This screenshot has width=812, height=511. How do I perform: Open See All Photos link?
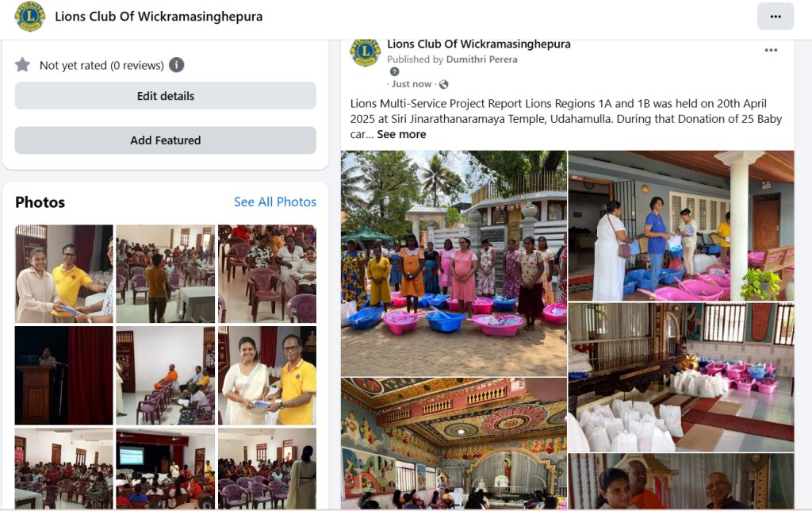click(x=275, y=202)
